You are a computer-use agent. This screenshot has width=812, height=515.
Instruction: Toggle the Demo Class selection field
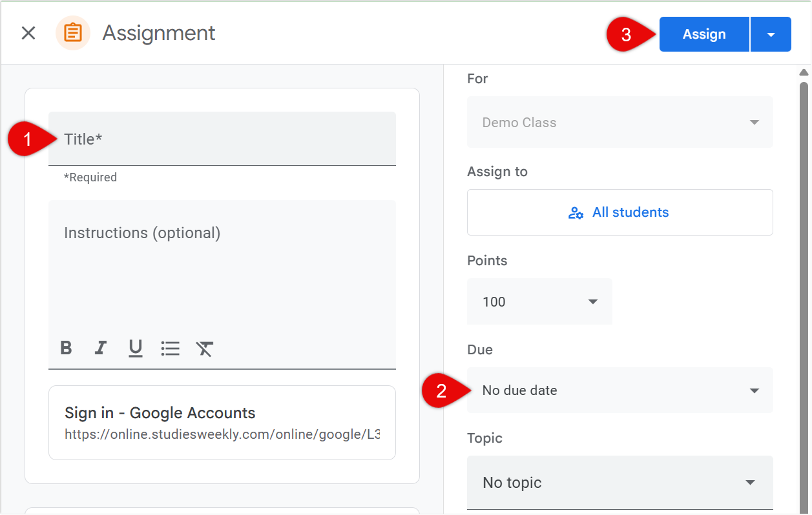619,122
